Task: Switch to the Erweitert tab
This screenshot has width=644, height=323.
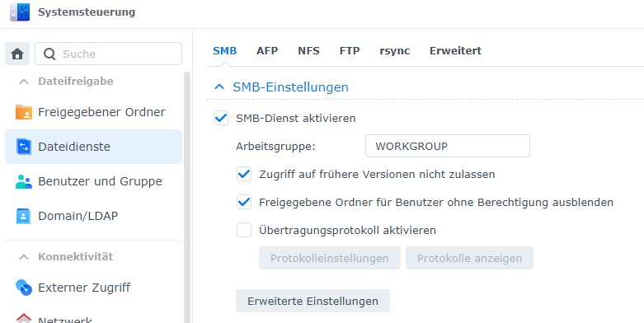Action: (x=455, y=51)
